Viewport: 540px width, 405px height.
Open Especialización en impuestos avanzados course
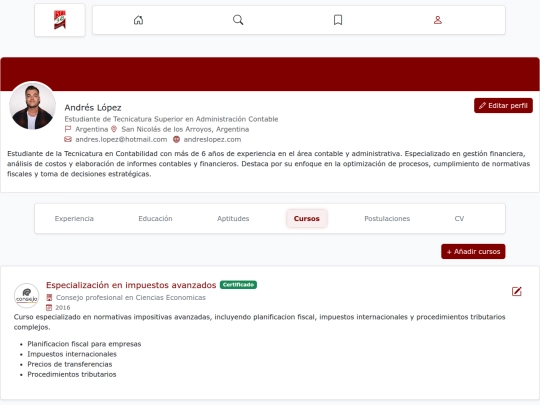tap(131, 285)
